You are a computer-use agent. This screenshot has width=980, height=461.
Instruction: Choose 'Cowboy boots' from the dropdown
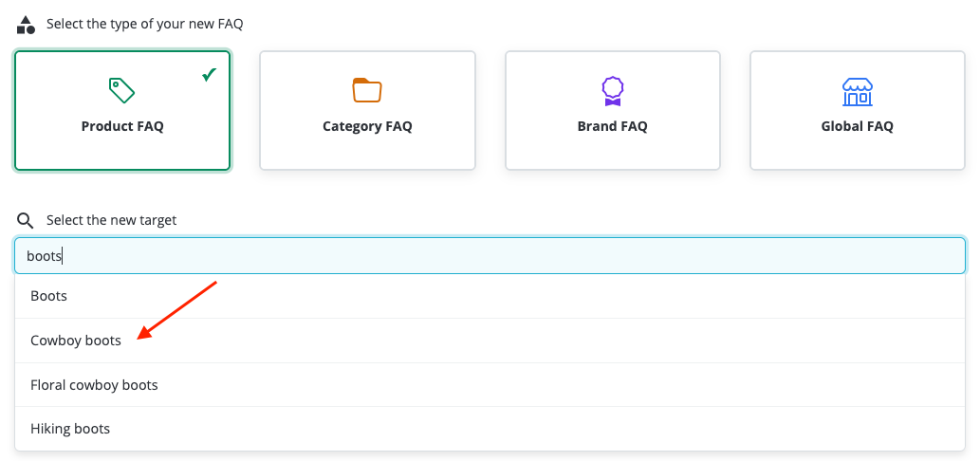(x=76, y=341)
